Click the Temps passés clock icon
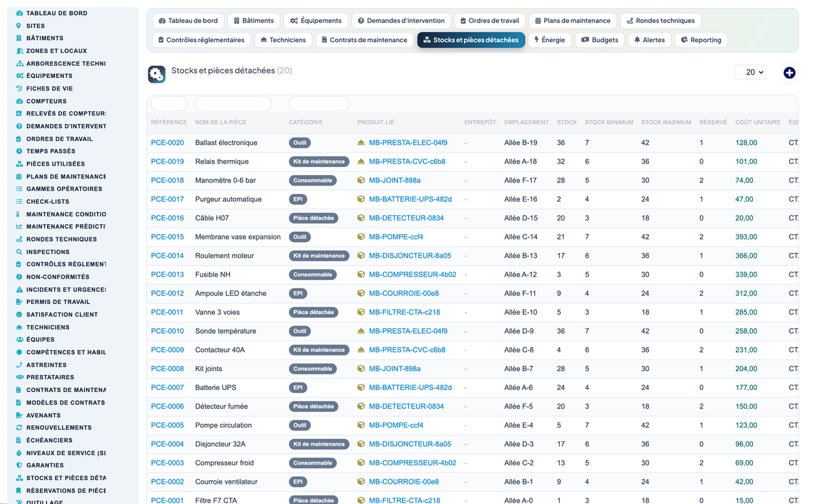814x504 pixels. pyautogui.click(x=19, y=151)
